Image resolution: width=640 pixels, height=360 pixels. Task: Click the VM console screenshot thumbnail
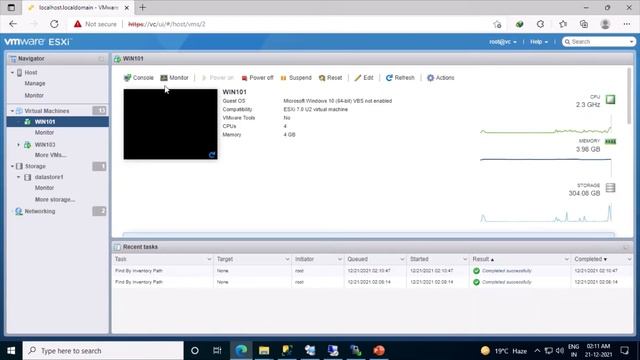171,124
